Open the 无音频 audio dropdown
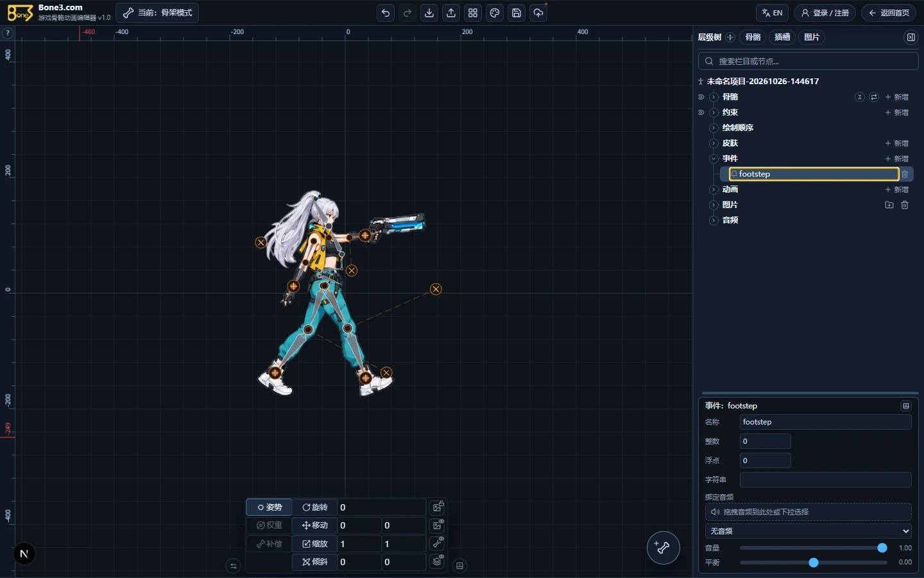 (809, 531)
